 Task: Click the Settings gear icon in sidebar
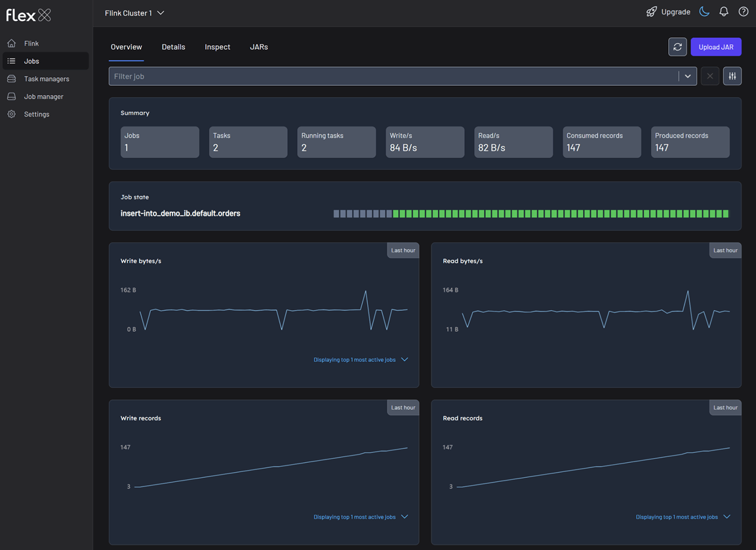(12, 114)
